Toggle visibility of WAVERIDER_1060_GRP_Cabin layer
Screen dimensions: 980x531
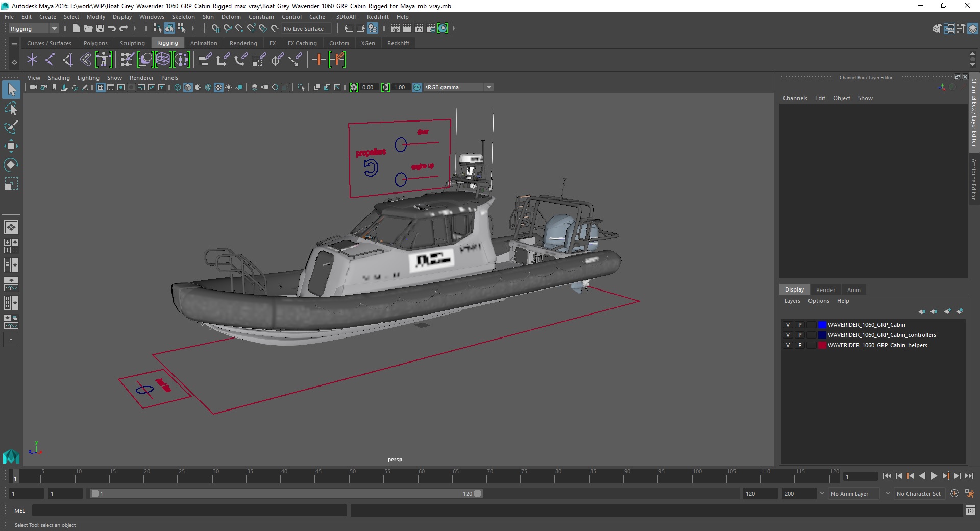coord(788,325)
